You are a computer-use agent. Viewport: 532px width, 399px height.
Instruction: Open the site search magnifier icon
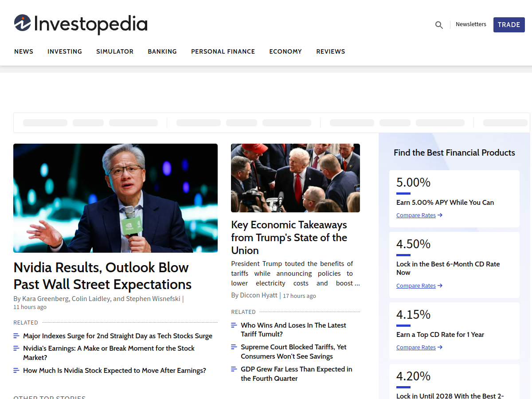click(439, 25)
